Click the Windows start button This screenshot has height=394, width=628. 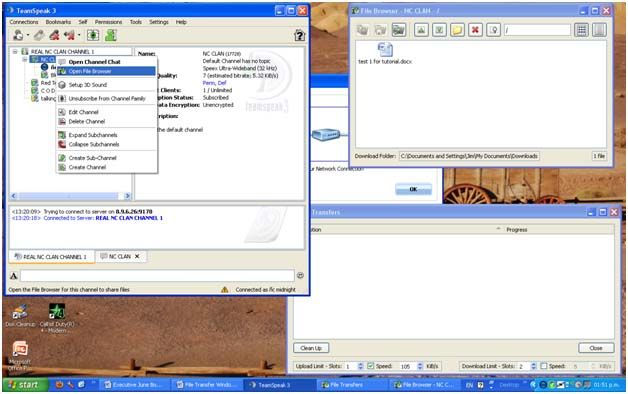(x=25, y=385)
